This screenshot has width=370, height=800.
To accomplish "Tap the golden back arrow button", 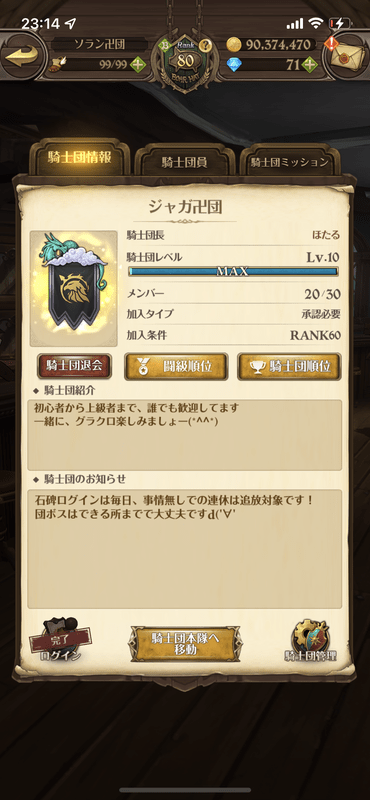I will click(23, 56).
